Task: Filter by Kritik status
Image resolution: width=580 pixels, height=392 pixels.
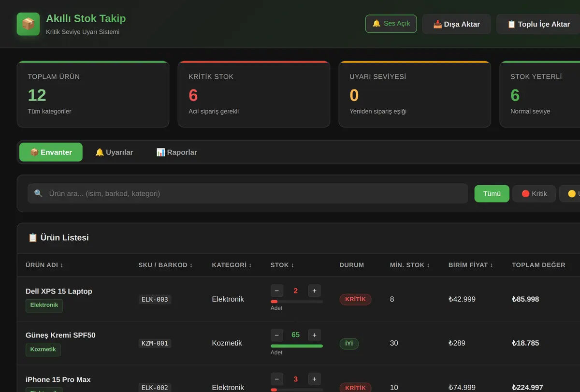Action: 534,194
